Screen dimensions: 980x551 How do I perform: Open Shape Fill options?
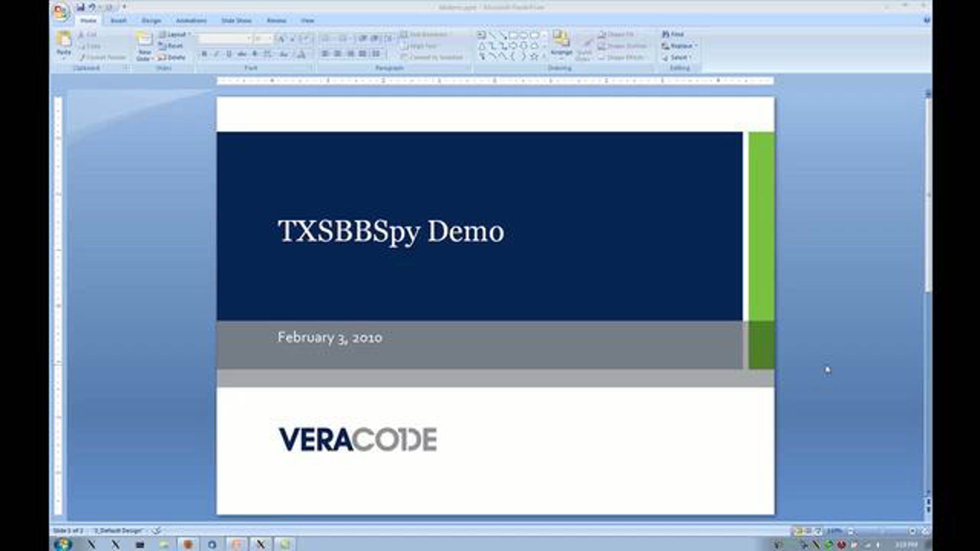point(616,35)
